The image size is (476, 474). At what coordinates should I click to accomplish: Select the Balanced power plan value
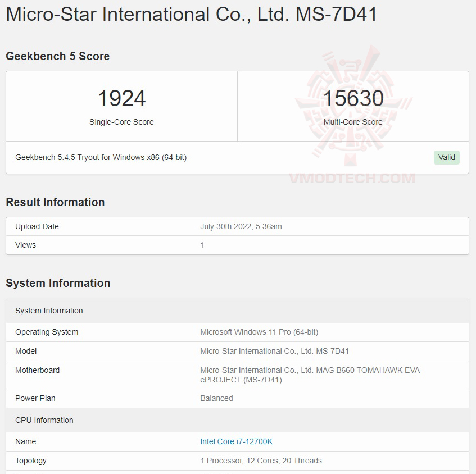[216, 398]
